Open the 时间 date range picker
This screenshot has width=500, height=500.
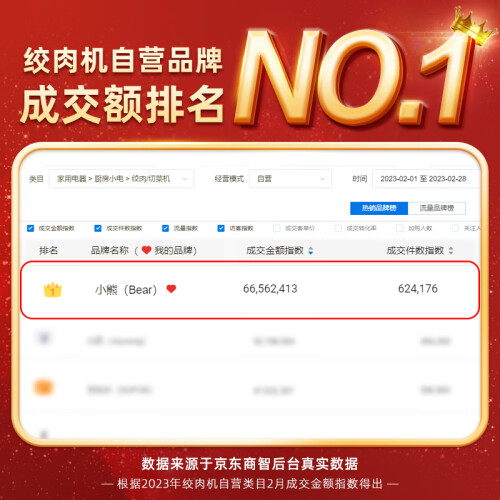point(426,179)
